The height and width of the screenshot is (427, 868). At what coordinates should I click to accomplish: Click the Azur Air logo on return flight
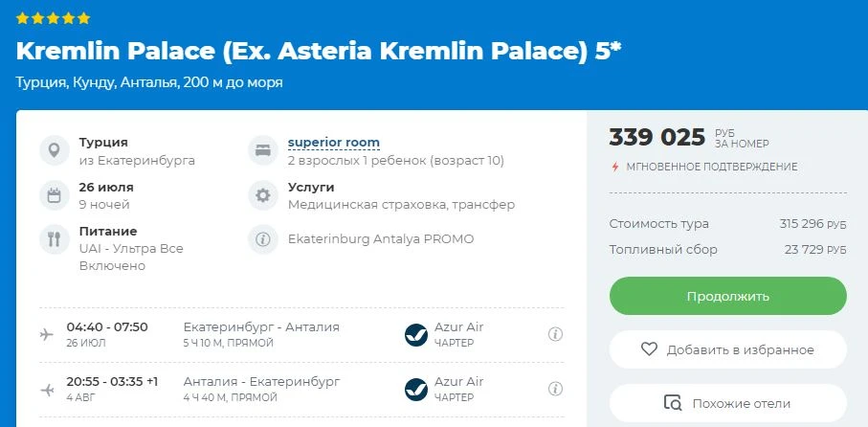click(416, 390)
